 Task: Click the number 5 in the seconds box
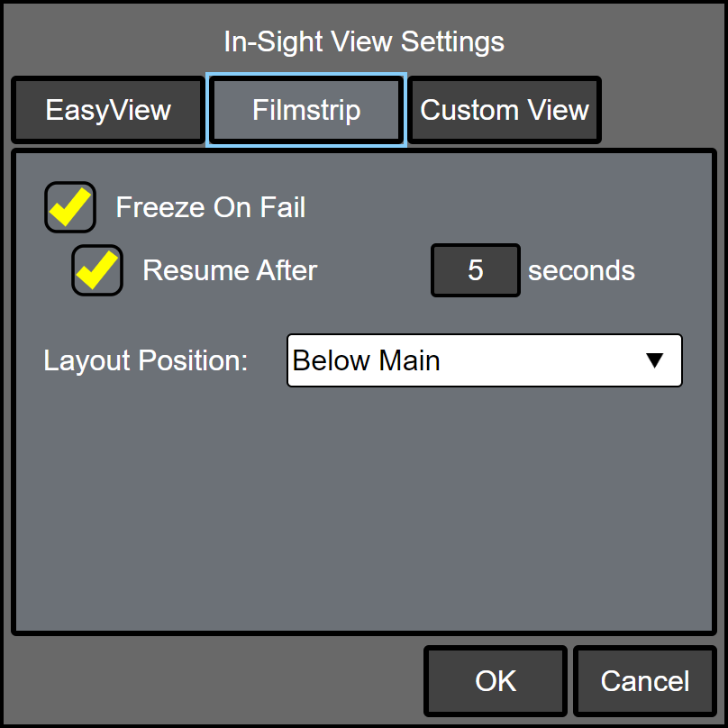coord(476,270)
